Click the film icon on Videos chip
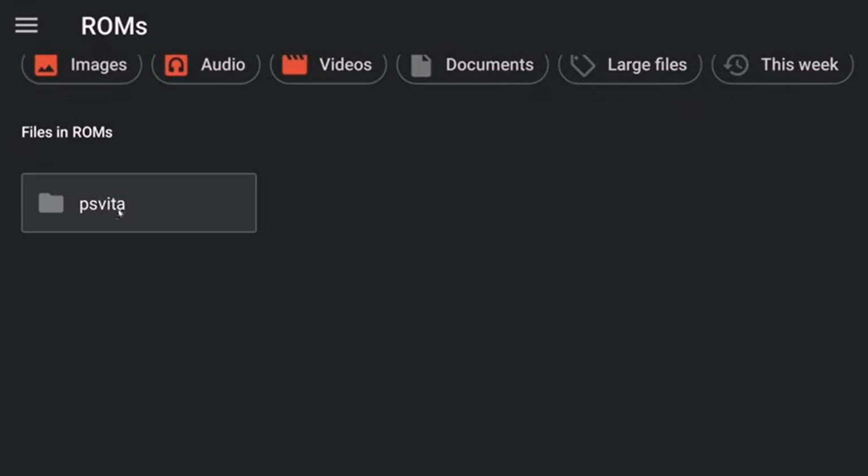 pyautogui.click(x=294, y=64)
